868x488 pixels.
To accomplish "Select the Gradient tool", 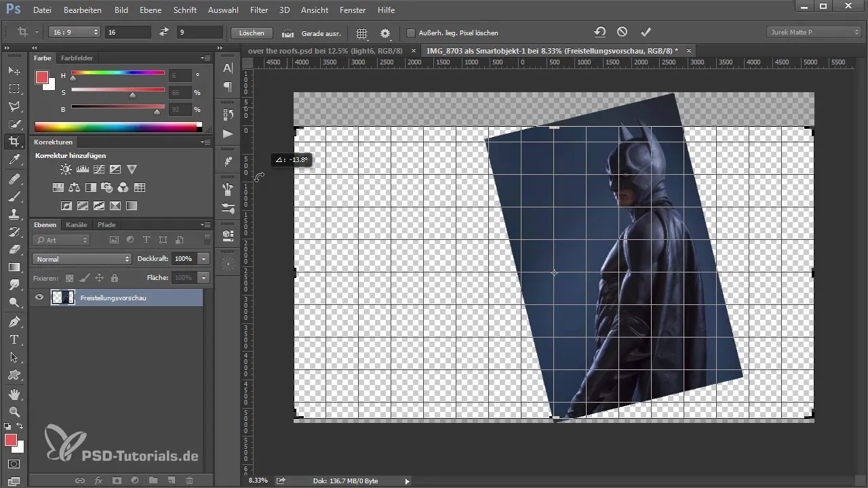I will click(x=14, y=267).
